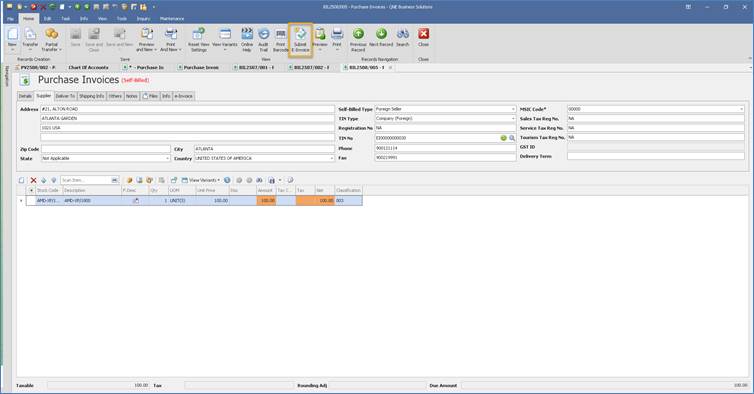The image size is (754, 394).
Task: Click new row icon in grid toolbar
Action: 21,180
